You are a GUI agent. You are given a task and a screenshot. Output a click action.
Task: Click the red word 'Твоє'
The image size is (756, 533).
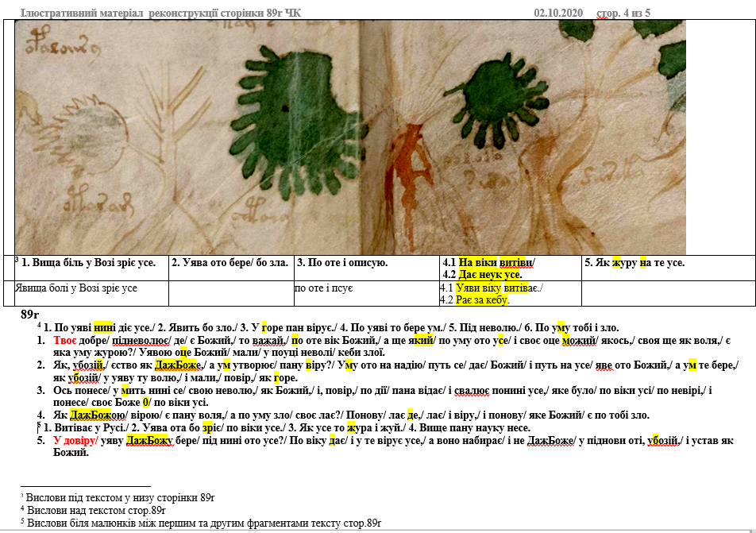pyautogui.click(x=64, y=341)
